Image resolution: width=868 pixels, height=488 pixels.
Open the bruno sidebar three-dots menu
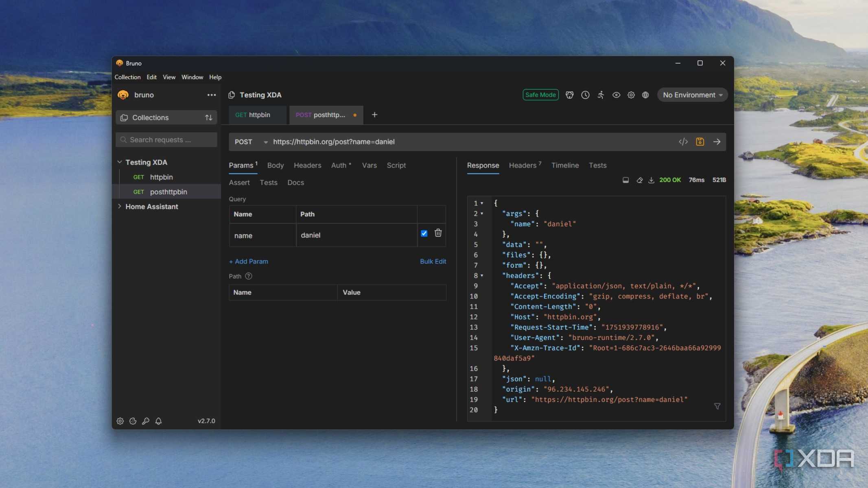(211, 95)
